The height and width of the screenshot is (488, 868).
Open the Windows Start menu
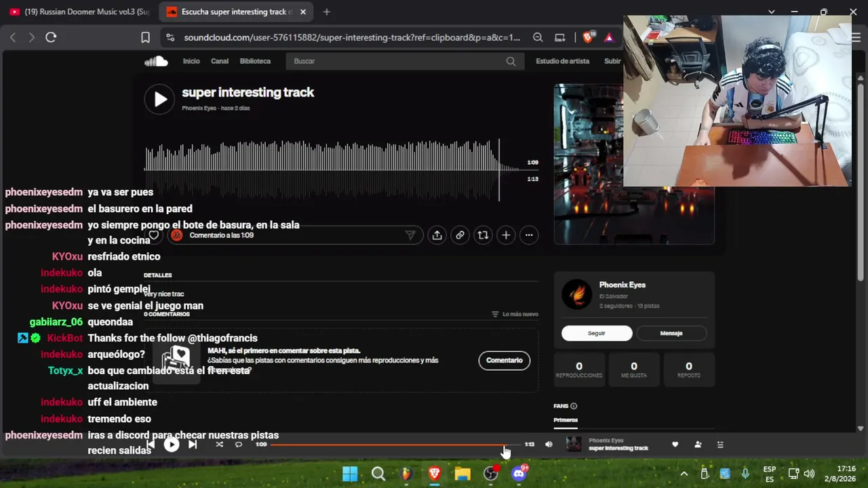350,474
